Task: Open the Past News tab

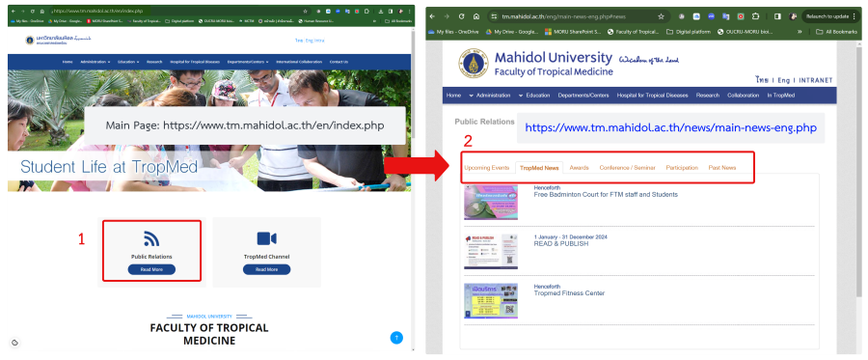Action: pyautogui.click(x=721, y=168)
